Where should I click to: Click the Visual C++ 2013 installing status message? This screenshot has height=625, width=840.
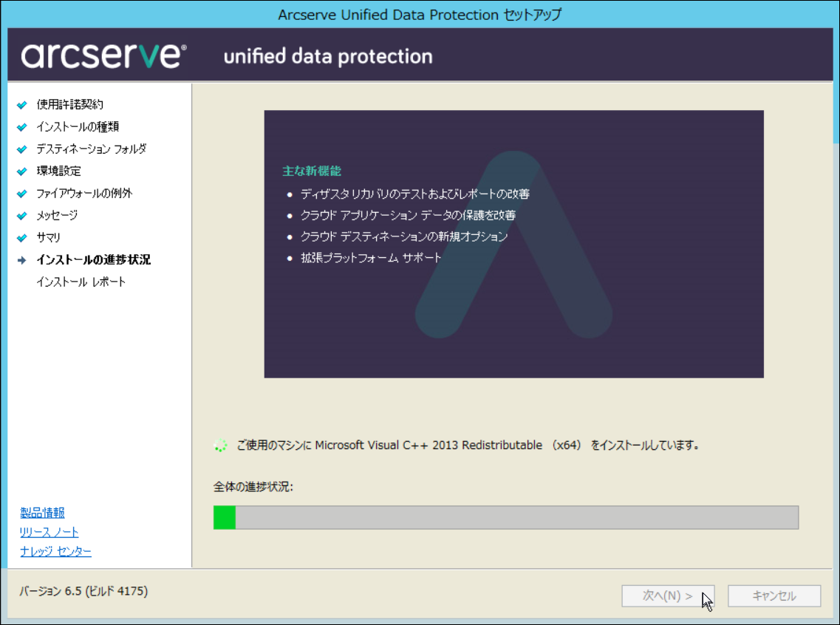coord(468,445)
